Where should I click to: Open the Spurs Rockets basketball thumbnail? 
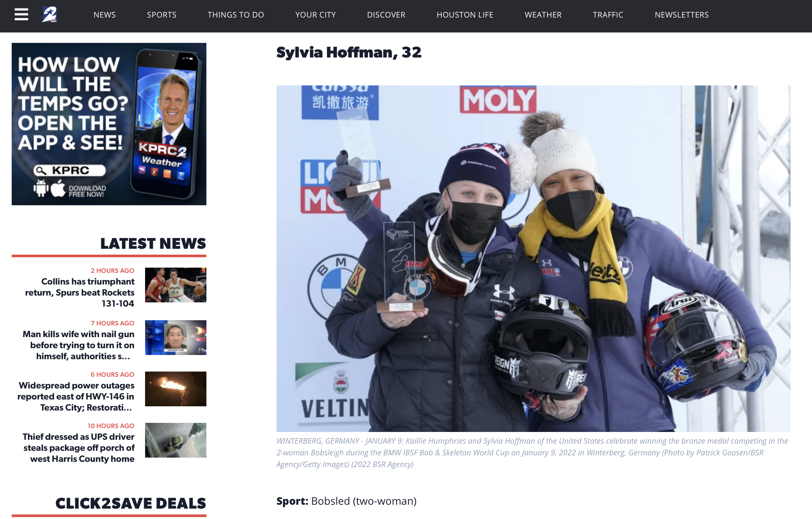pos(175,285)
